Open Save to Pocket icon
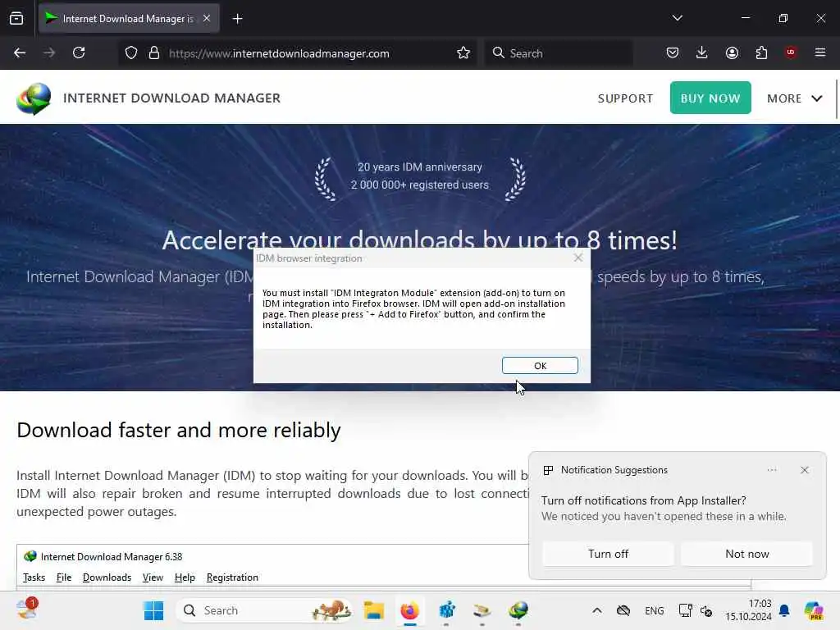Viewport: 840px width, 630px height. click(x=673, y=52)
